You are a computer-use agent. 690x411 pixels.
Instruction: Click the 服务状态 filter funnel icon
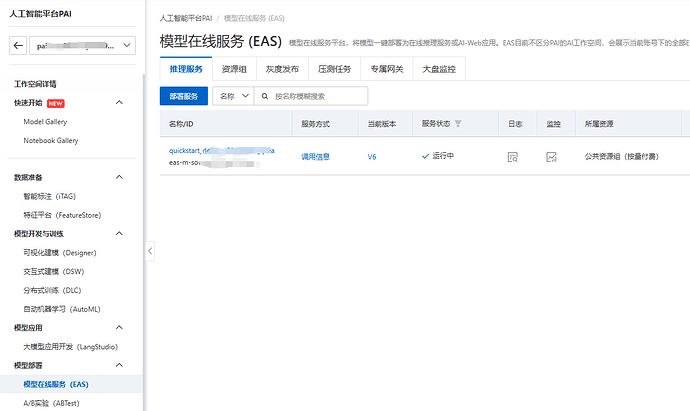458,124
